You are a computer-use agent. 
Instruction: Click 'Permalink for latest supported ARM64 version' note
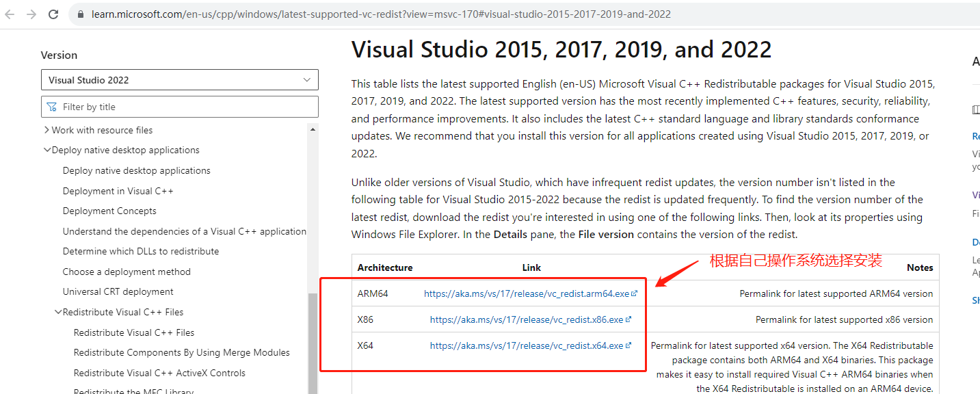(836, 293)
